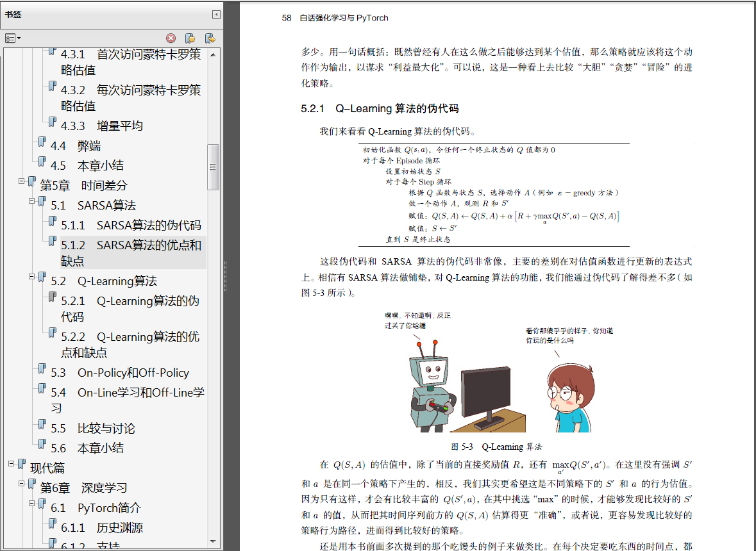Screen dimensions: 756x551
Task: Click the bookmarks scrollbar down arrow
Action: pyautogui.click(x=213, y=542)
